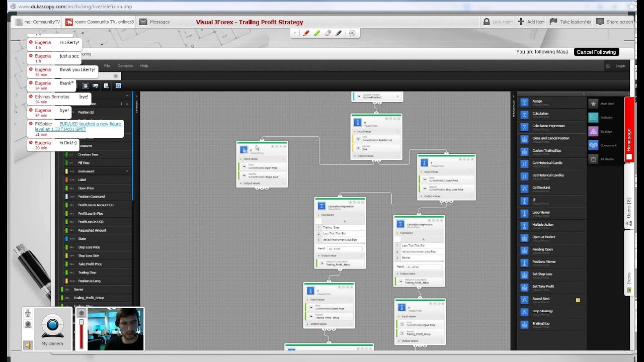This screenshot has width=644, height=362.
Task: Pick the Calculation Expression block in palette
Action: pos(552,127)
